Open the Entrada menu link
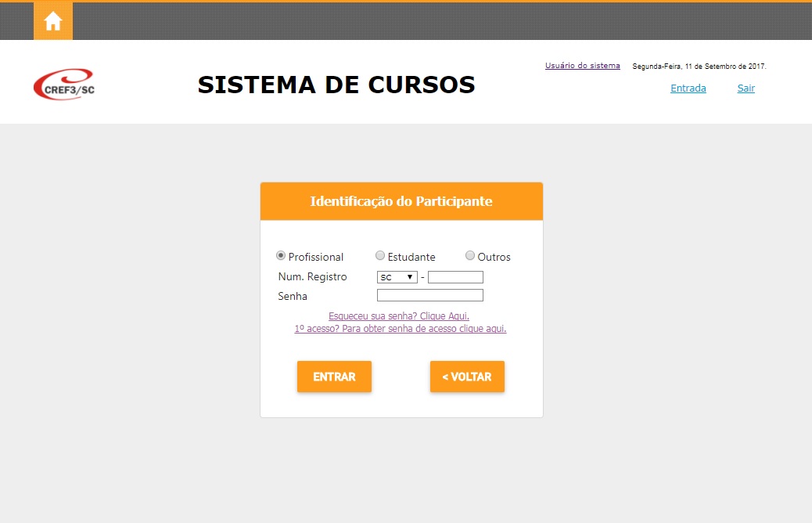 688,88
